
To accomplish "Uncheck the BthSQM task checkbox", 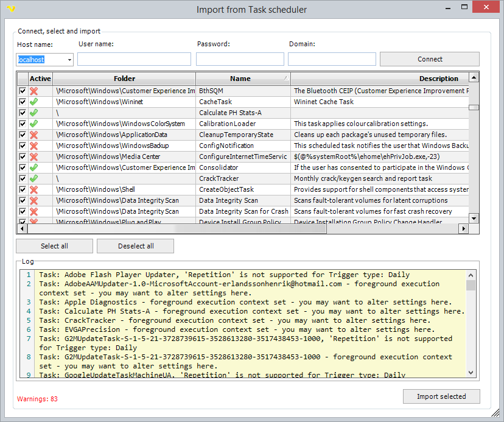I will [x=22, y=91].
